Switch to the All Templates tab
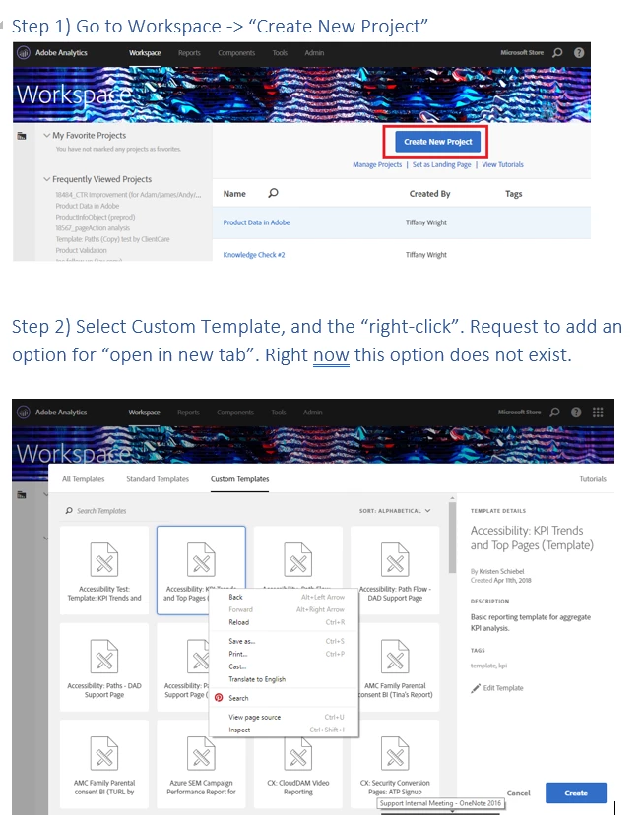The width and height of the screenshot is (644, 825). 83,478
